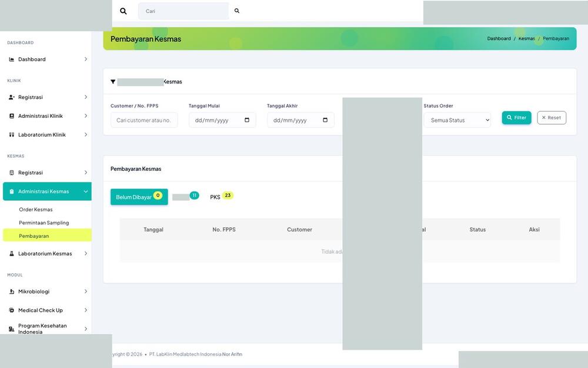This screenshot has width=588, height=368.
Task: Click the Administrasi Klinik icon
Action: point(12,116)
